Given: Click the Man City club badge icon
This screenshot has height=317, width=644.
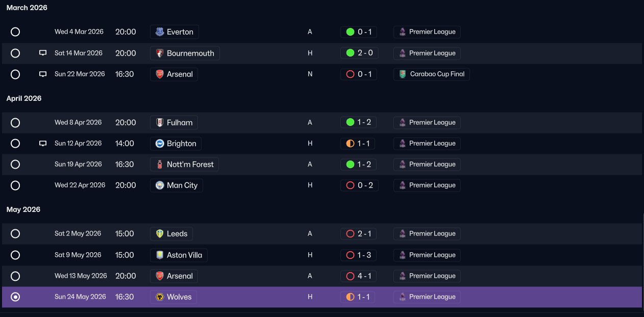Looking at the screenshot, I should (160, 186).
